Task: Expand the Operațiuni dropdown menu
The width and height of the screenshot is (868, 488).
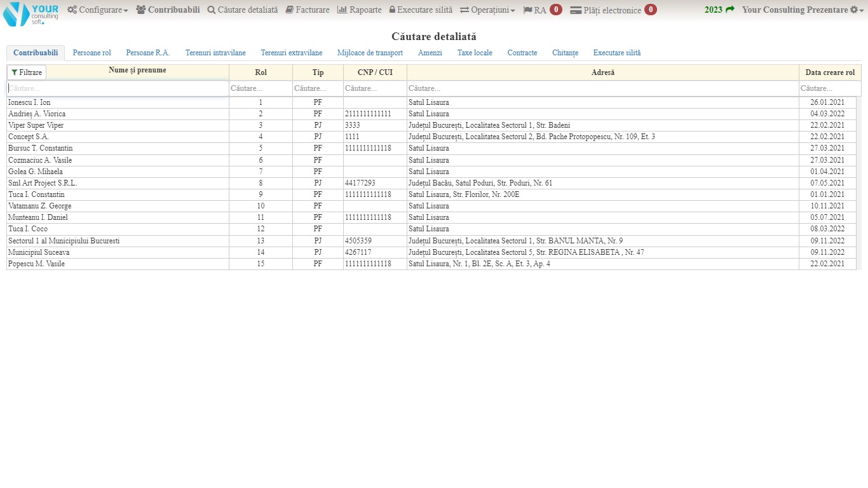Action: [x=487, y=10]
